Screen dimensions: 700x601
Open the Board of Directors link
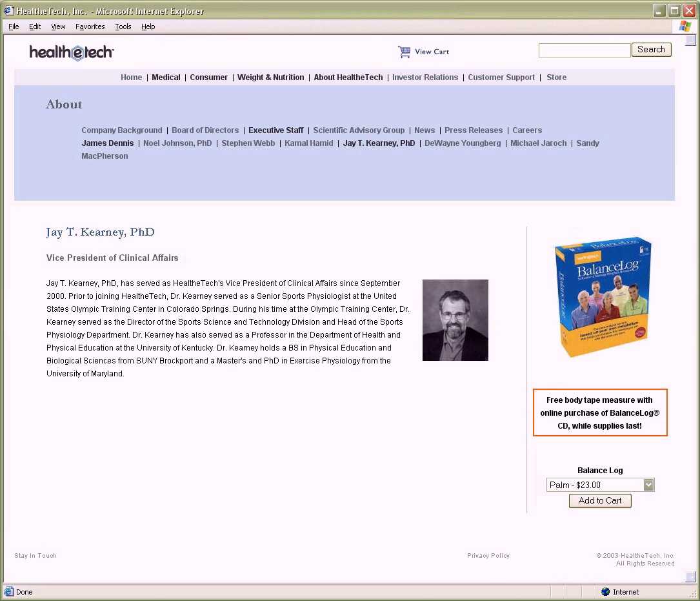tap(205, 130)
